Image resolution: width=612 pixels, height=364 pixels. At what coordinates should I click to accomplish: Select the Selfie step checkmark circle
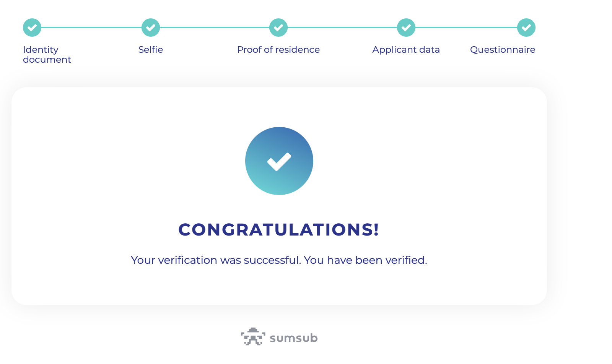coord(151,28)
